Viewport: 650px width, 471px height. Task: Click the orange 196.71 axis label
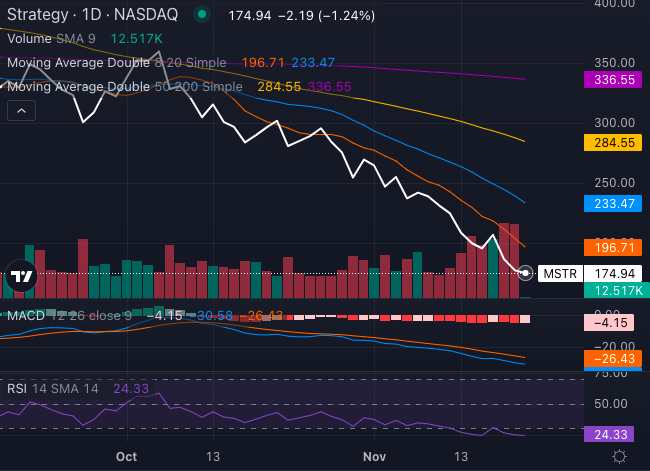pyautogui.click(x=610, y=248)
